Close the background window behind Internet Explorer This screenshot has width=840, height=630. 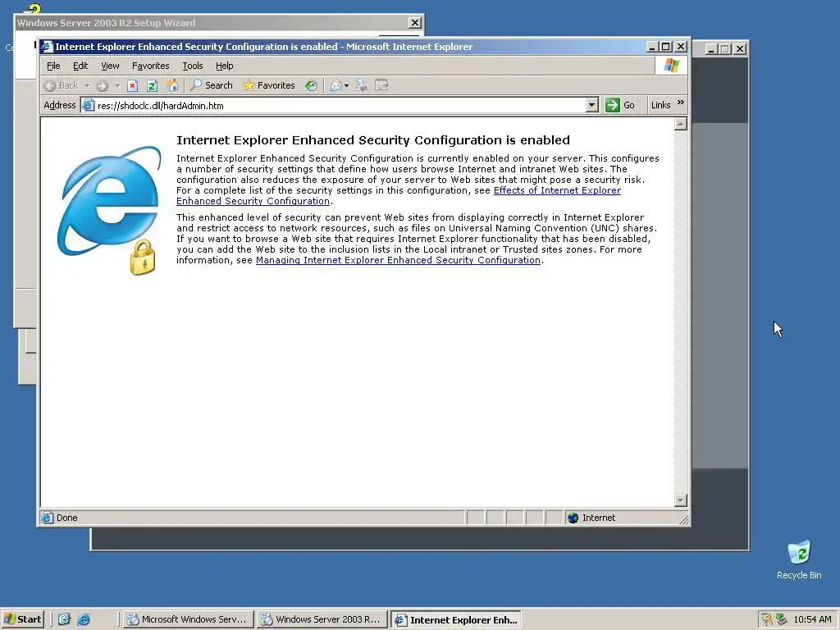(x=740, y=48)
